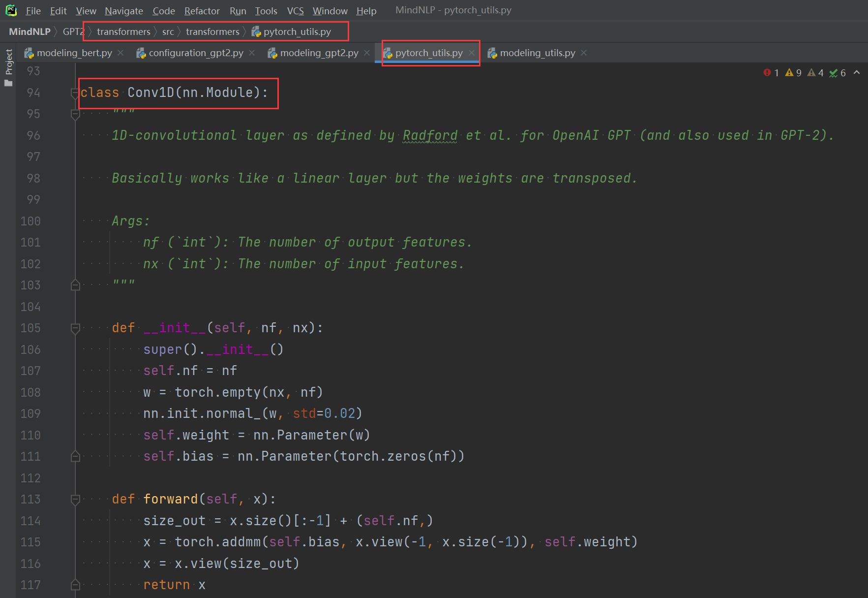The image size is (868, 598).
Task: Open the View menu
Action: click(86, 10)
